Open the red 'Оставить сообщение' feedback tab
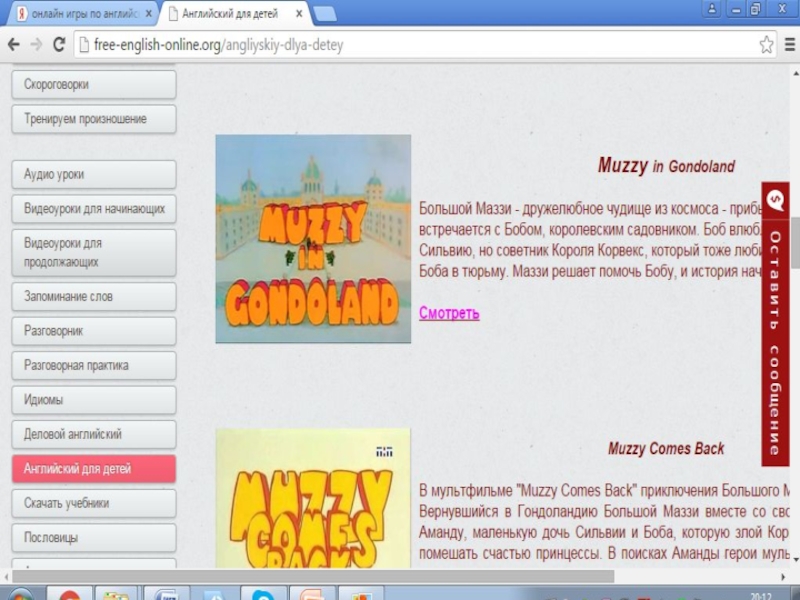This screenshot has width=800, height=600. 775,324
